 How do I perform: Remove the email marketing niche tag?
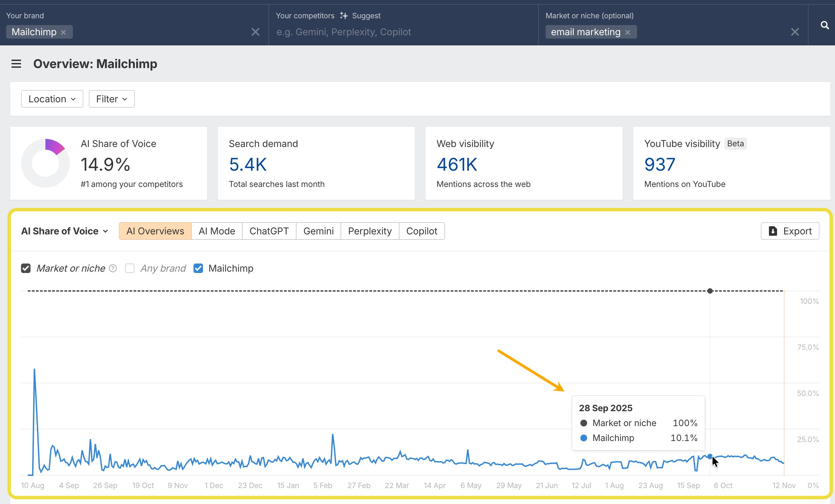tap(628, 32)
